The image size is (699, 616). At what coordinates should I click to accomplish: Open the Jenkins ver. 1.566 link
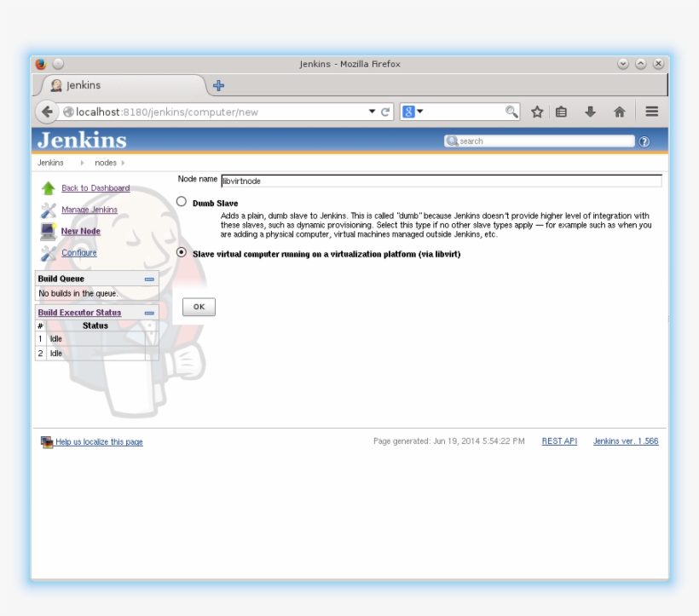coord(626,441)
